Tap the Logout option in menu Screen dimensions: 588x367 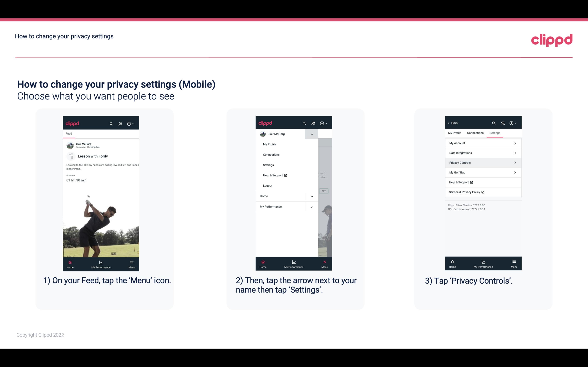[x=268, y=185]
